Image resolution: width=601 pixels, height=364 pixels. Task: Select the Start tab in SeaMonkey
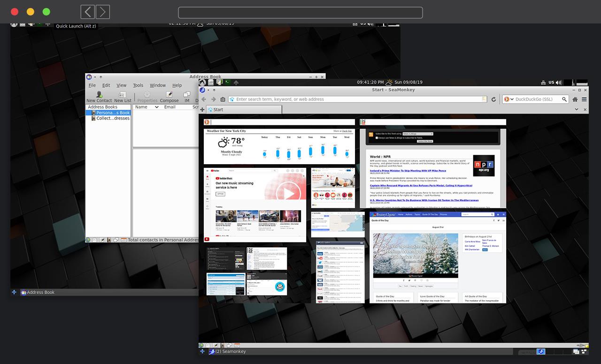244,110
